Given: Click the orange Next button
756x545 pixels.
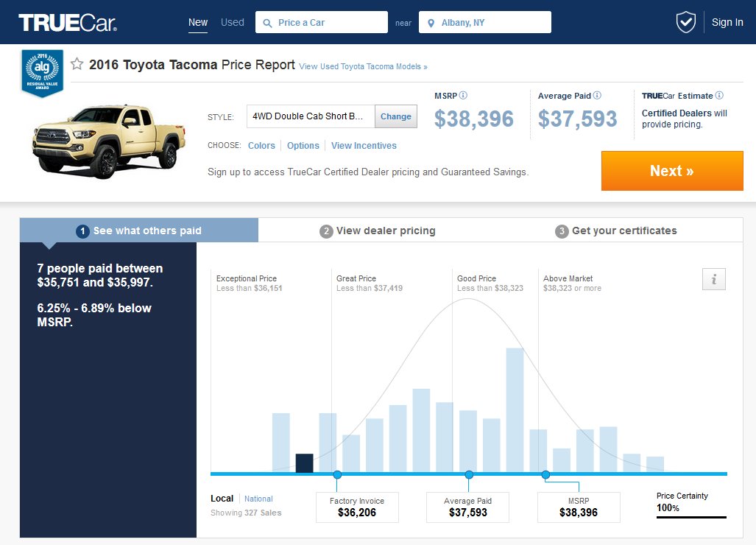Looking at the screenshot, I should pos(672,171).
